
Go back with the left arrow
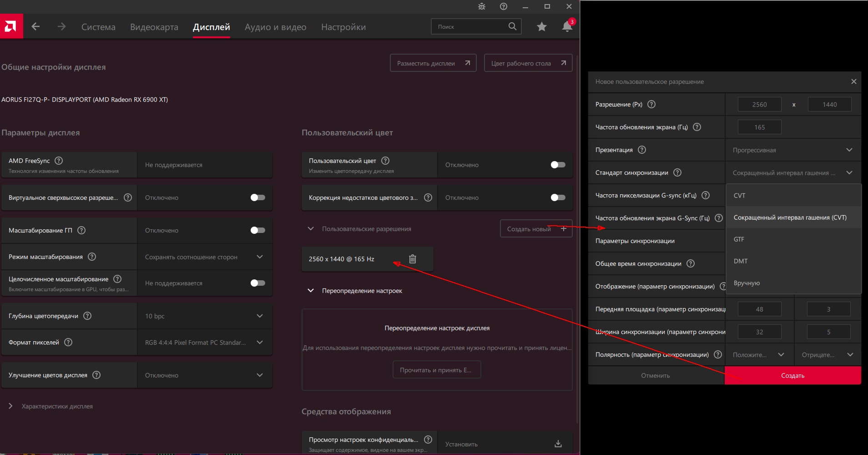(35, 27)
